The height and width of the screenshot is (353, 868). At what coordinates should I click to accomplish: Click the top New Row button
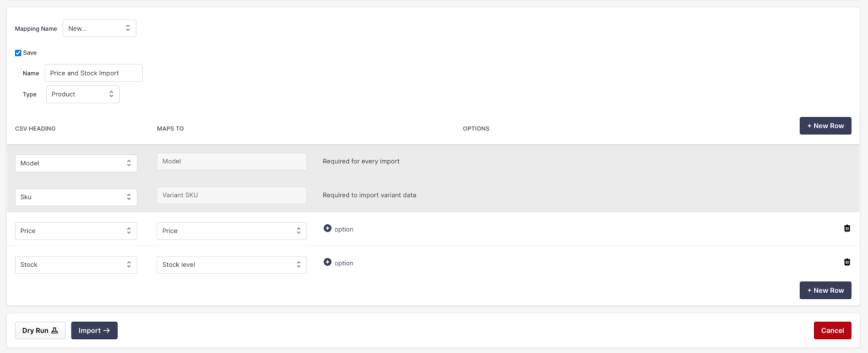825,126
